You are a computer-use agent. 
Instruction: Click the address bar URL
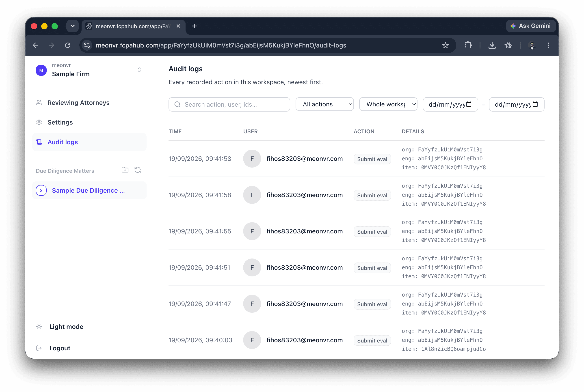point(221,45)
